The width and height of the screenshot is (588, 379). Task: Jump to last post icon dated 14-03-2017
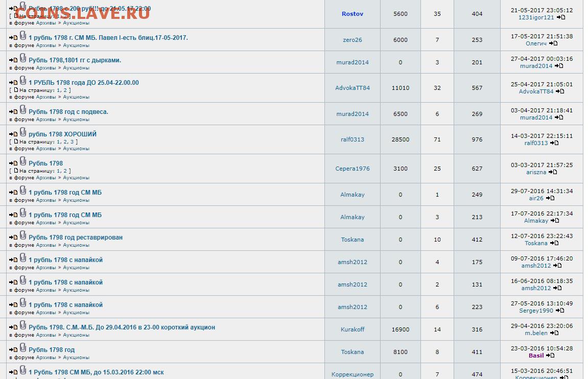[554, 143]
